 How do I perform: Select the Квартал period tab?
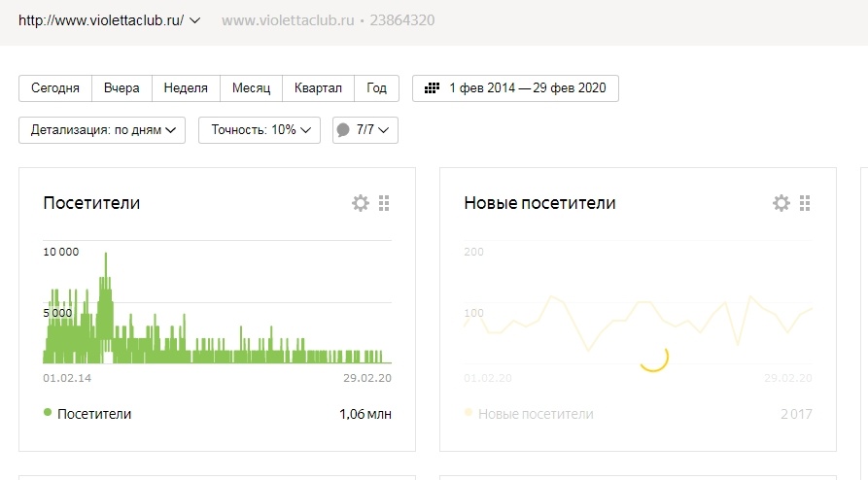coord(318,88)
